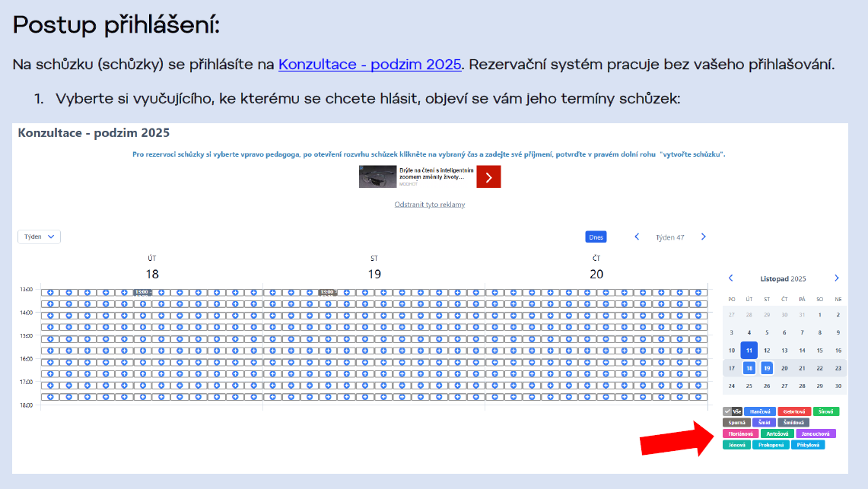The image size is (868, 489).
Task: Open the Týden view dropdown
Action: coord(40,237)
